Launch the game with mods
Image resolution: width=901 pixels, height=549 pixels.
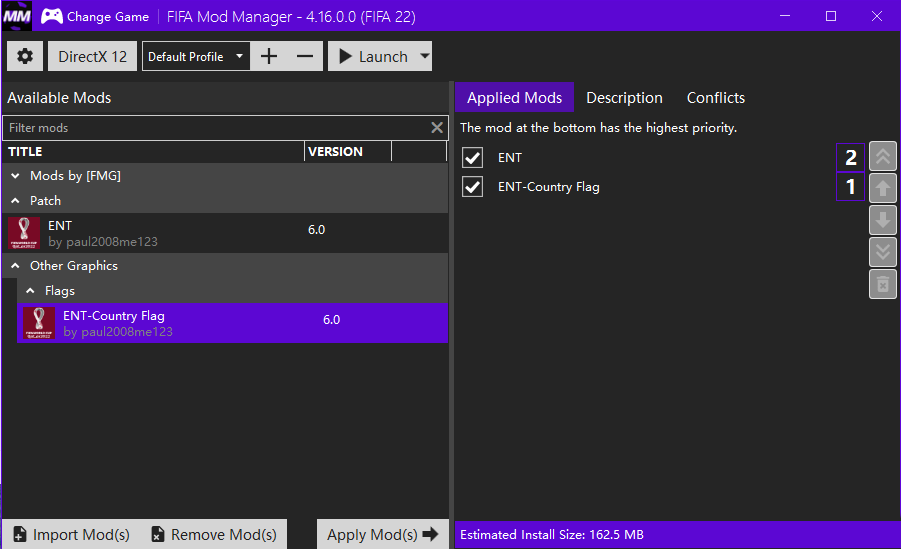pyautogui.click(x=373, y=56)
